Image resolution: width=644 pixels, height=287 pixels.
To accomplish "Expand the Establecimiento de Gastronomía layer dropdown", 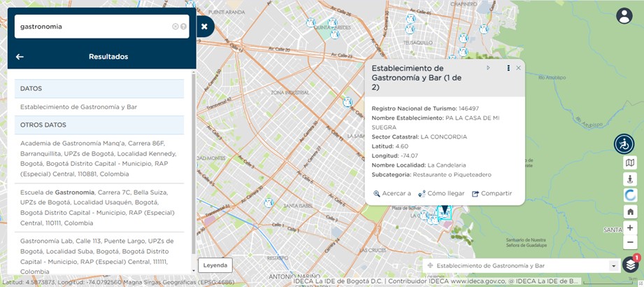I will click(613, 266).
